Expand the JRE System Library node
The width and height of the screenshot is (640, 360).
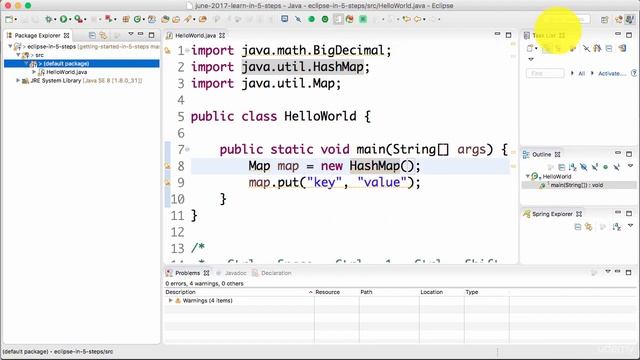pos(18,80)
